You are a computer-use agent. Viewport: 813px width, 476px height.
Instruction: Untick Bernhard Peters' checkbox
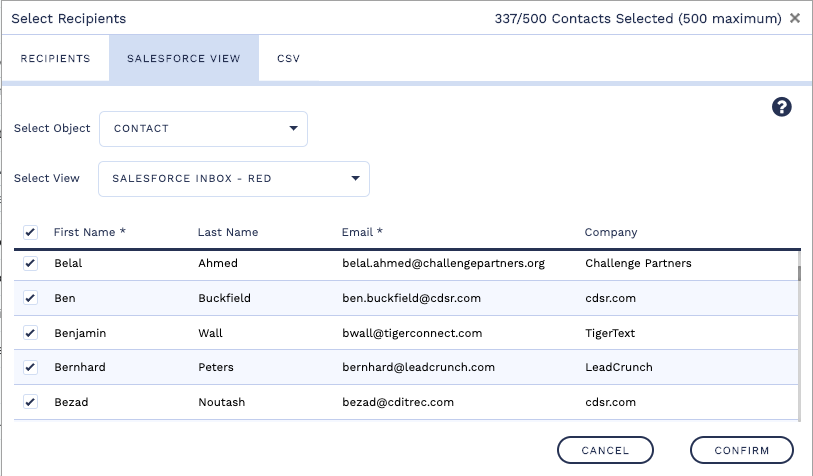pyautogui.click(x=30, y=367)
